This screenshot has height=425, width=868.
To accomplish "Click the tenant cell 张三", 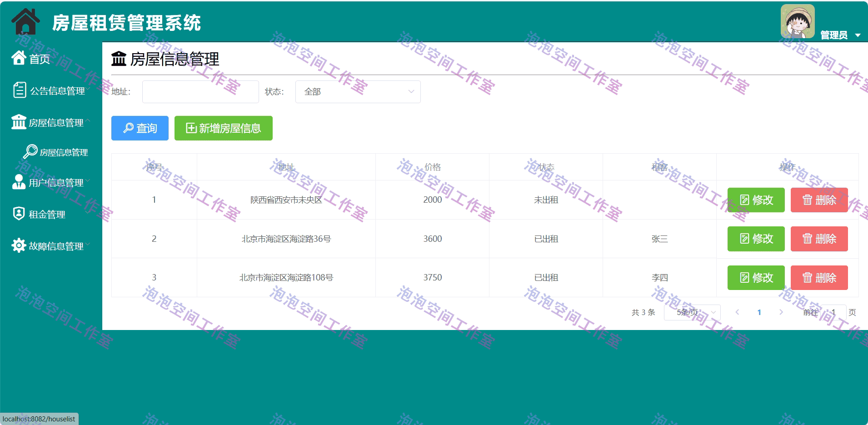I will point(660,239).
